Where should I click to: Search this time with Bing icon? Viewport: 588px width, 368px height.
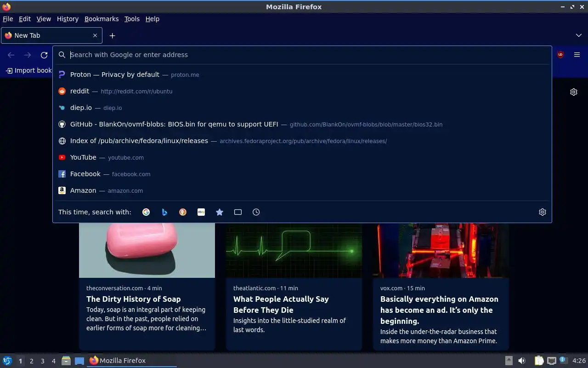click(x=164, y=212)
